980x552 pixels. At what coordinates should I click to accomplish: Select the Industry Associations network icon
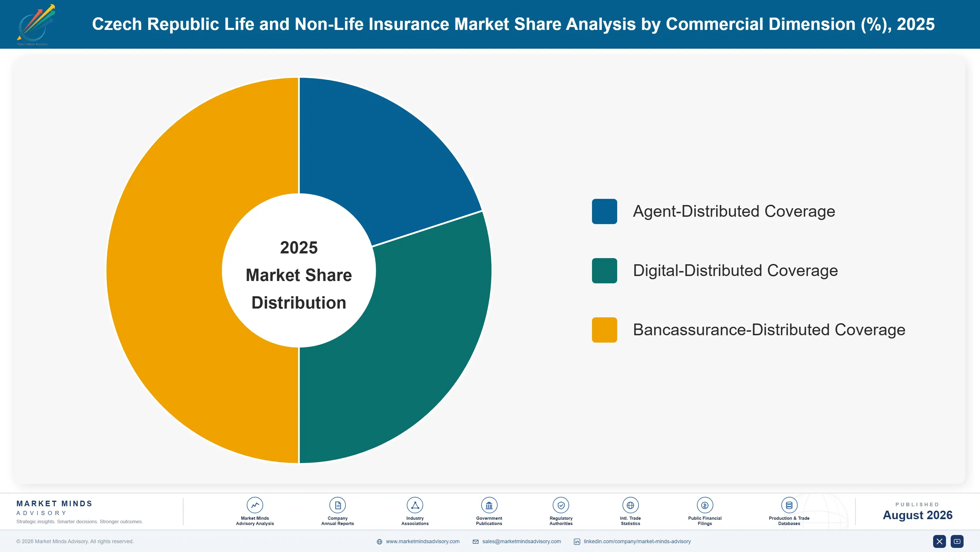(415, 505)
